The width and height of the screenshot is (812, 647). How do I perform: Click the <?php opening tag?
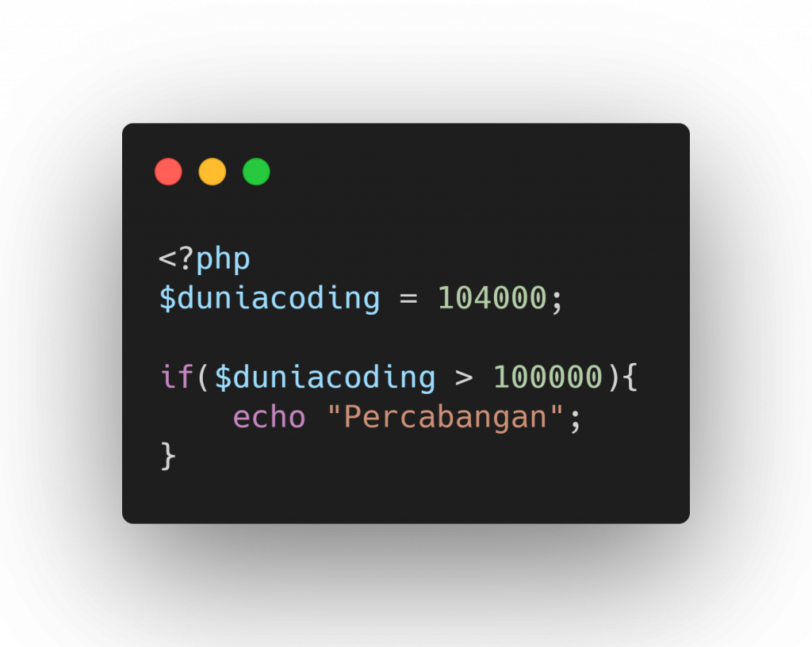[205, 258]
